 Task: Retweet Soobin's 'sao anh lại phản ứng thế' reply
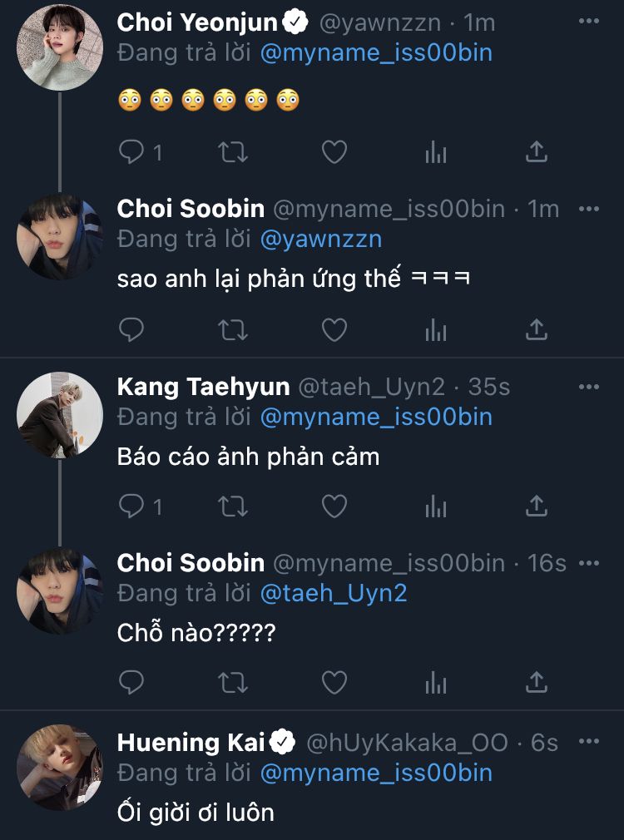[x=233, y=330]
